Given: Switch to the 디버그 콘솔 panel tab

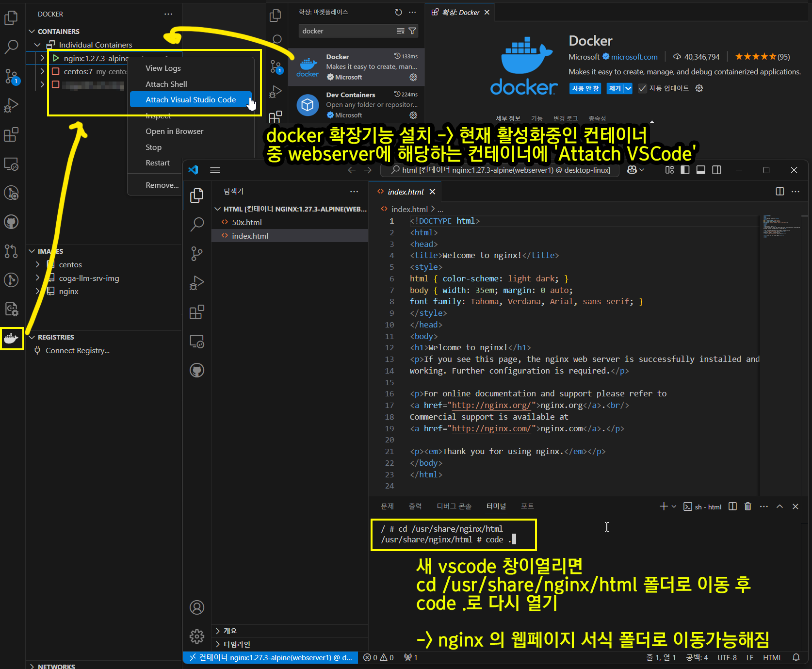Looking at the screenshot, I should tap(454, 506).
